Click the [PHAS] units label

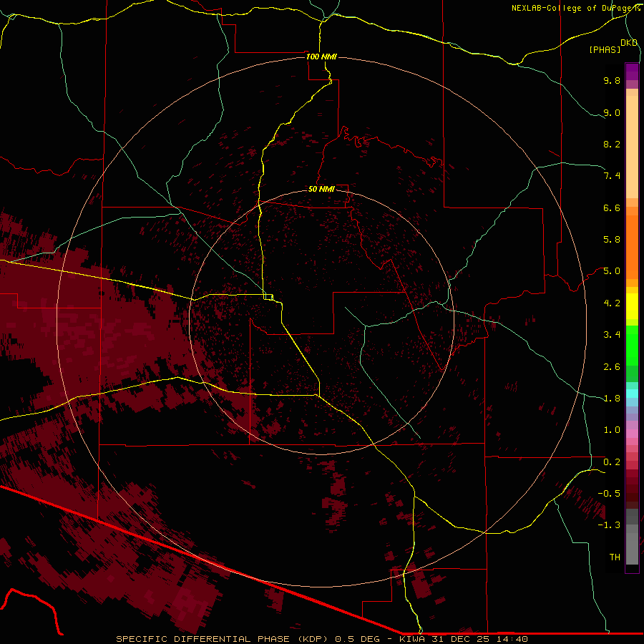pos(605,50)
